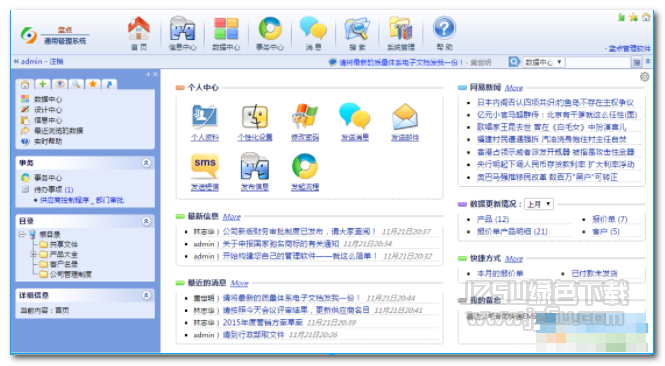Viewport: 665px width, 366px height.
Task: Click More next to 最新信息
Action: point(232,217)
